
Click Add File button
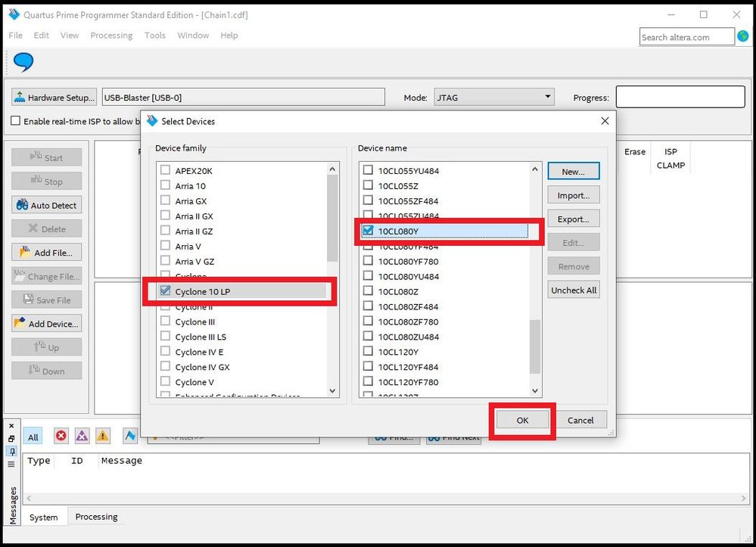coord(47,253)
